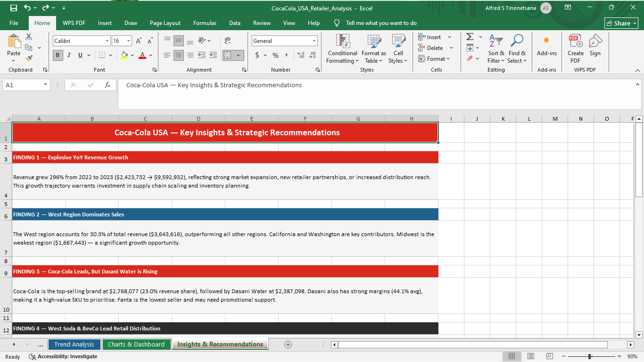Image resolution: width=644 pixels, height=362 pixels.
Task: Click the Increase Decimal icon
Action: click(301, 55)
